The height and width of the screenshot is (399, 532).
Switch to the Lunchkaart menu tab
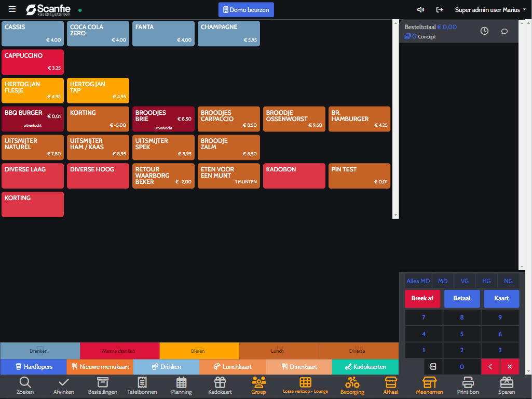[233, 367]
